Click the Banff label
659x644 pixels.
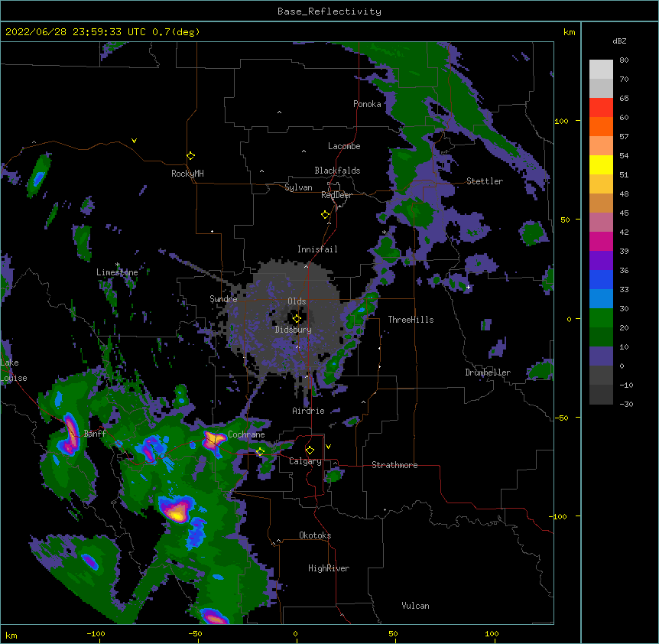[x=95, y=434]
